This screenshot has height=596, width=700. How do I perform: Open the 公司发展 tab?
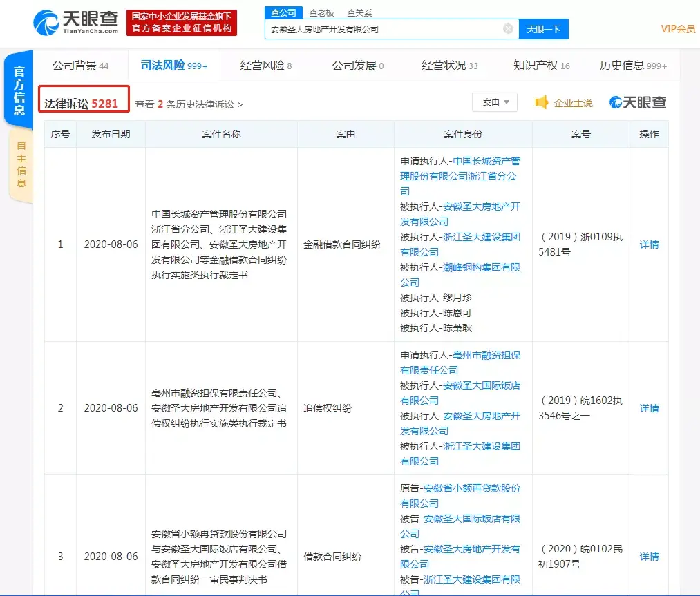(x=357, y=66)
